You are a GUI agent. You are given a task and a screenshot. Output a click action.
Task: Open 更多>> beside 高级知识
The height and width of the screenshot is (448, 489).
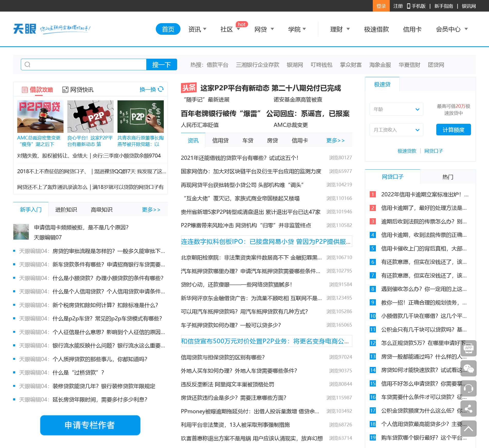(x=151, y=209)
